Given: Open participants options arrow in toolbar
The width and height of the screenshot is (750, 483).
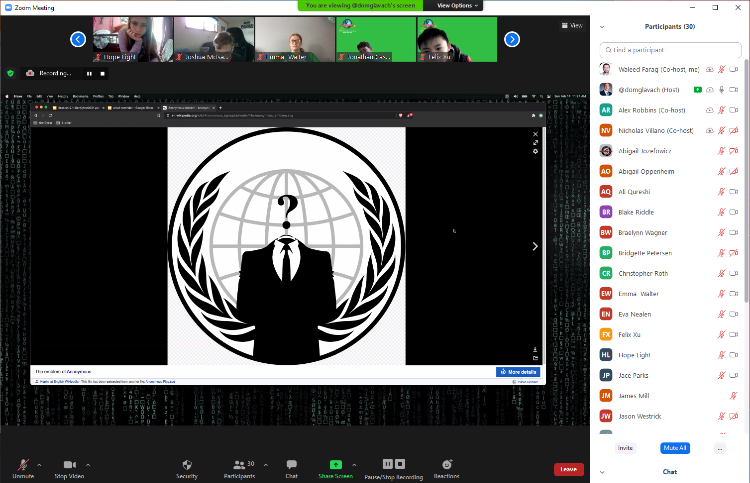Looking at the screenshot, I should (266, 465).
